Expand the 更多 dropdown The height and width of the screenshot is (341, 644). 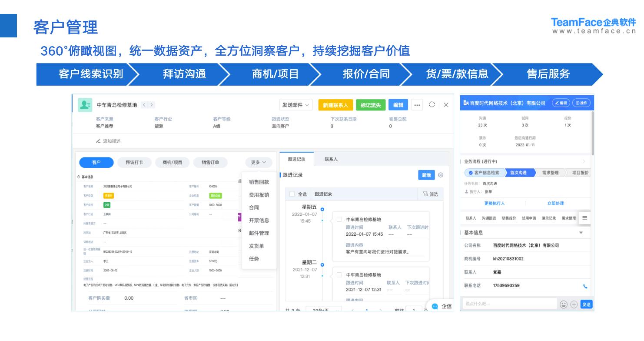click(x=259, y=162)
